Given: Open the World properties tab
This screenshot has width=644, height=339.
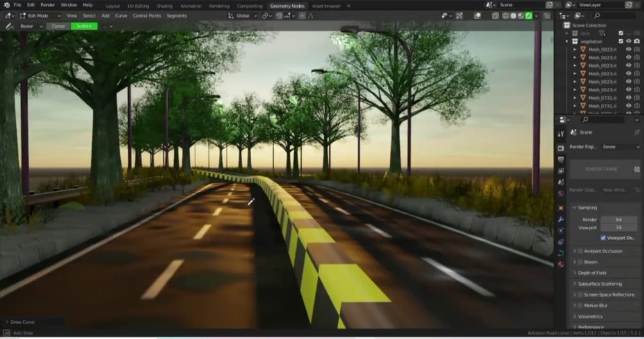Looking at the screenshot, I should click(x=561, y=194).
